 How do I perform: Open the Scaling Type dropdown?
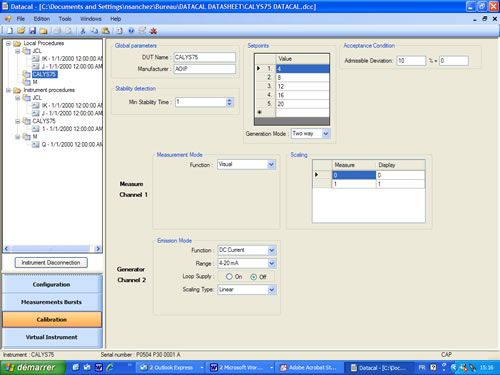pyautogui.click(x=272, y=290)
